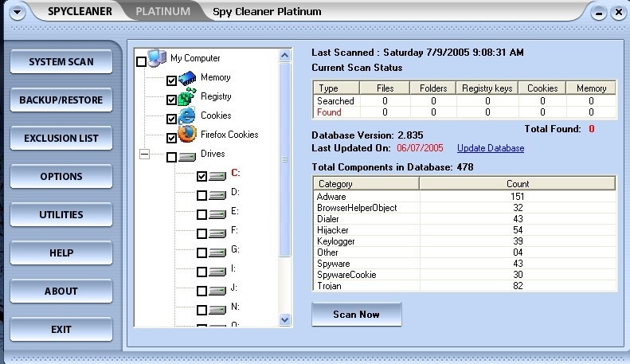Open the OPTIONS section
Screen dimensions: 630x364
(61, 176)
